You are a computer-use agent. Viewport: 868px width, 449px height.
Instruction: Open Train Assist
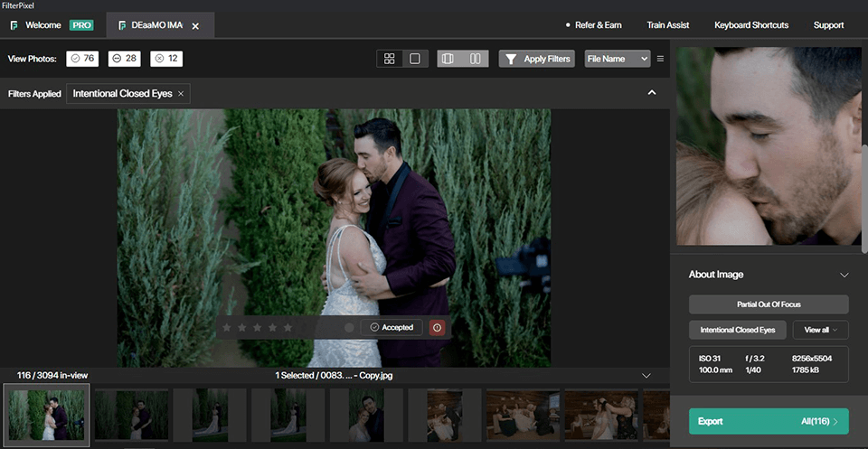point(668,25)
